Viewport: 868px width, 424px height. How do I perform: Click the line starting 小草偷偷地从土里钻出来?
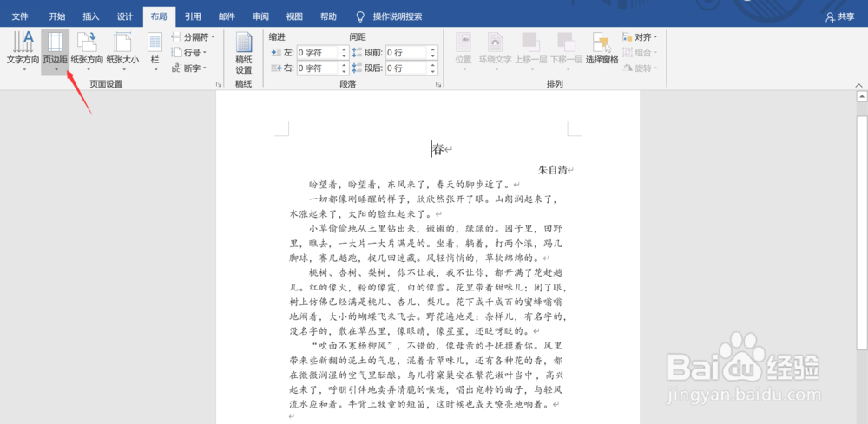point(435,228)
